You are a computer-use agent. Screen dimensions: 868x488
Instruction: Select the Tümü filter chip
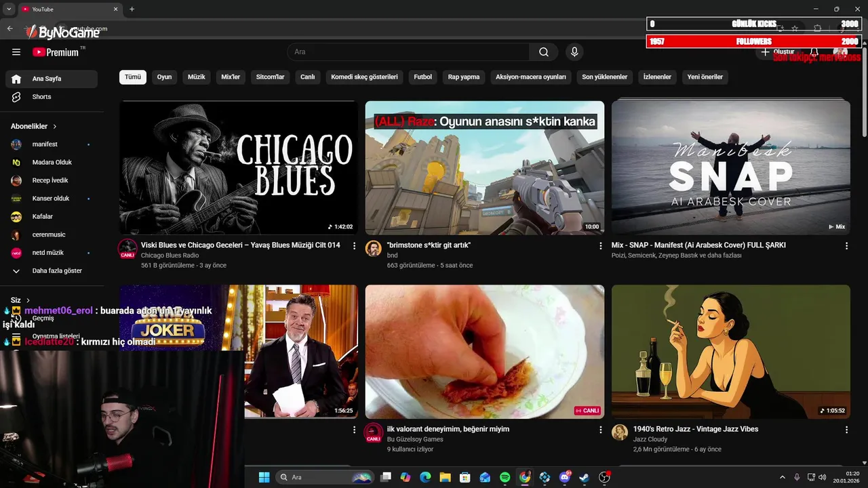133,77
